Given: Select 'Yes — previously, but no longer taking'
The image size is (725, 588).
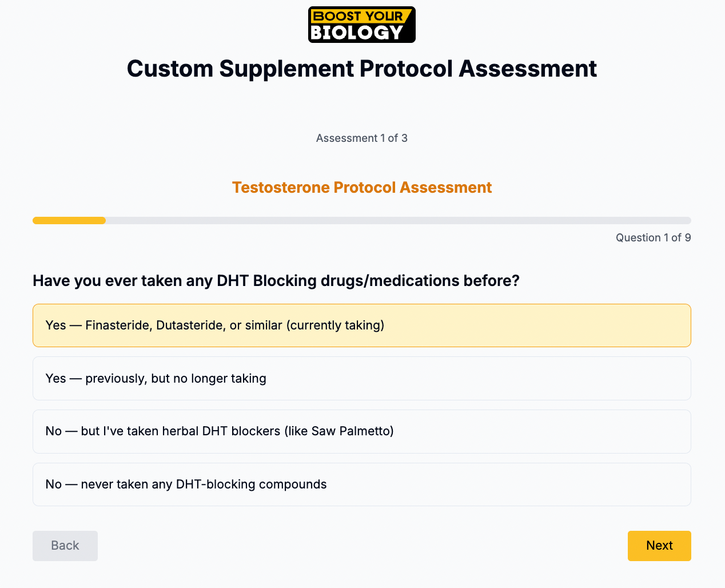Looking at the screenshot, I should (362, 379).
